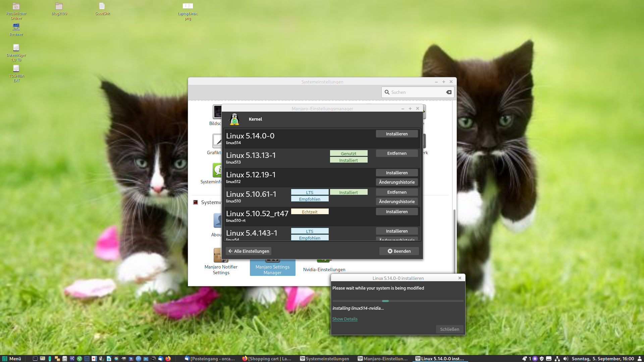Open the Firefox launcher in the panel
This screenshot has width=644, height=362.
coord(168,359)
